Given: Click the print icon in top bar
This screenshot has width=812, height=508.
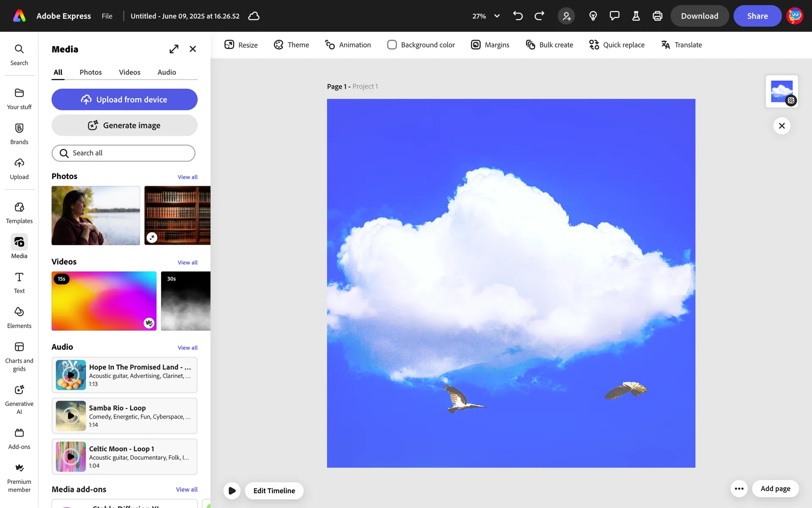Looking at the screenshot, I should tap(657, 16).
